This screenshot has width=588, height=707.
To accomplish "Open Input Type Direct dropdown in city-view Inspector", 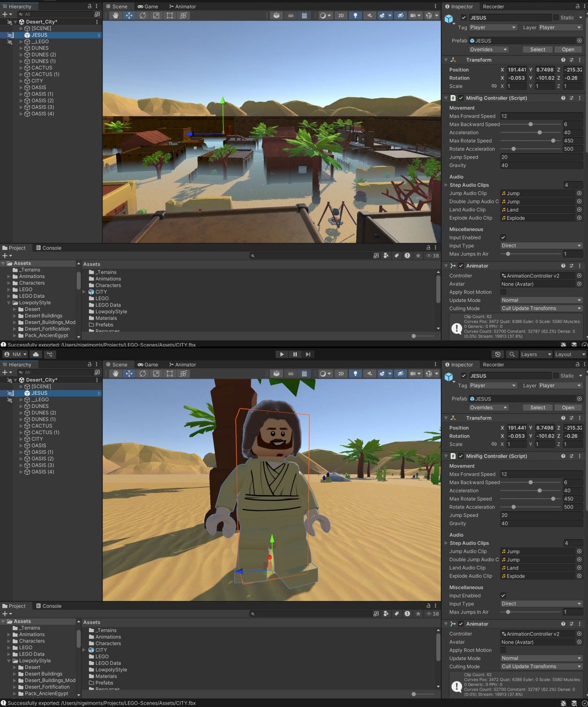I will (541, 246).
